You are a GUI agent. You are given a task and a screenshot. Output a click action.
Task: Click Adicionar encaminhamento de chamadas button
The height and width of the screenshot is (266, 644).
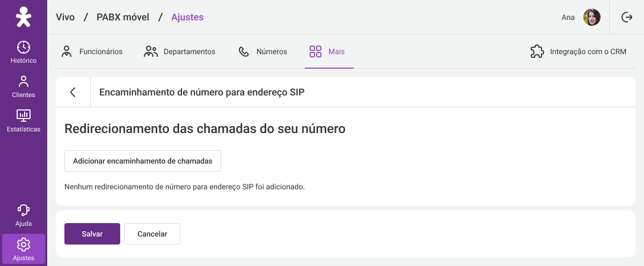click(143, 161)
